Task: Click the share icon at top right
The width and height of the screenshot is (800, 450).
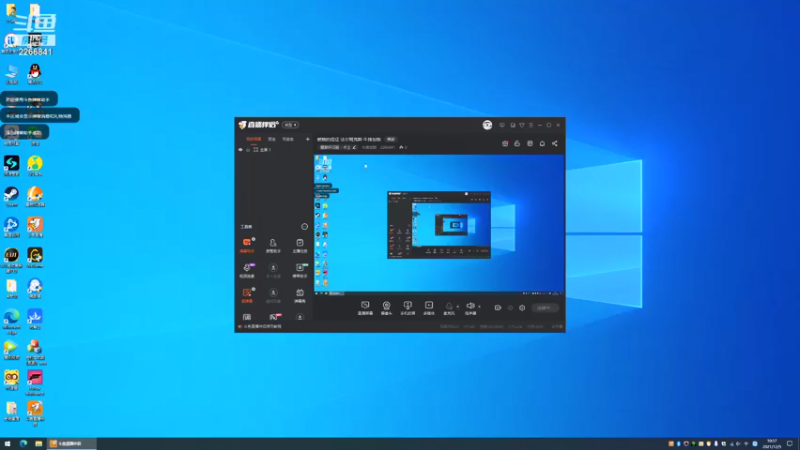Action: click(555, 143)
